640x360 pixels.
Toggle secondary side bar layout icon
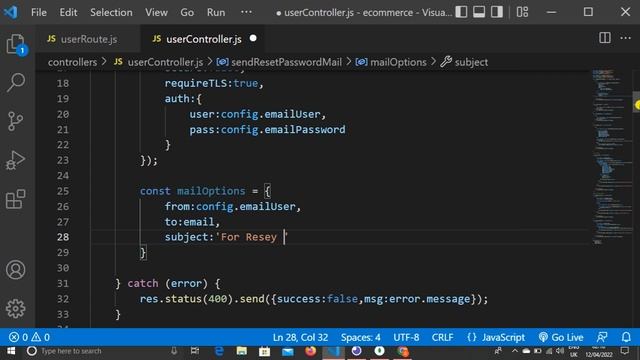(497, 12)
